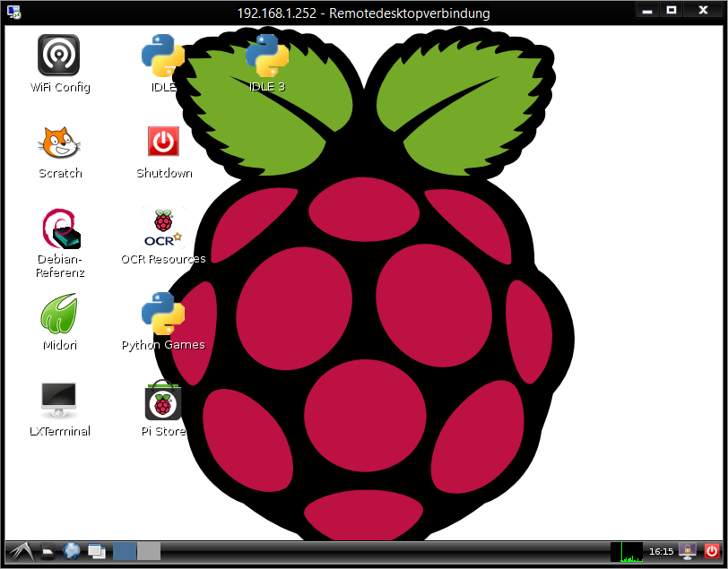Switch to the second virtual desktop
728x569 pixels.
tap(149, 552)
